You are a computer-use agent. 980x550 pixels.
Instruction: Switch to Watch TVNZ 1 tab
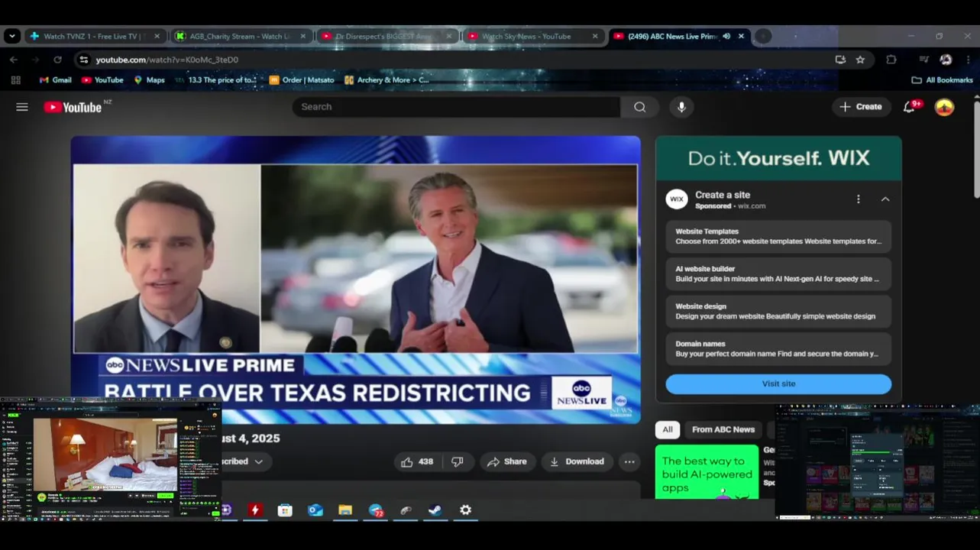95,36
